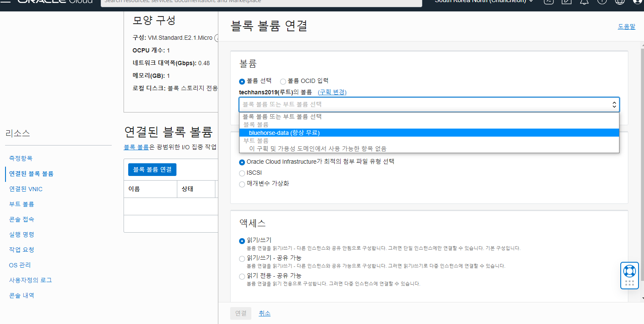The image size is (644, 324).
Task: Select 읽기/쓰기 - 공유 가능 access
Action: (x=242, y=258)
